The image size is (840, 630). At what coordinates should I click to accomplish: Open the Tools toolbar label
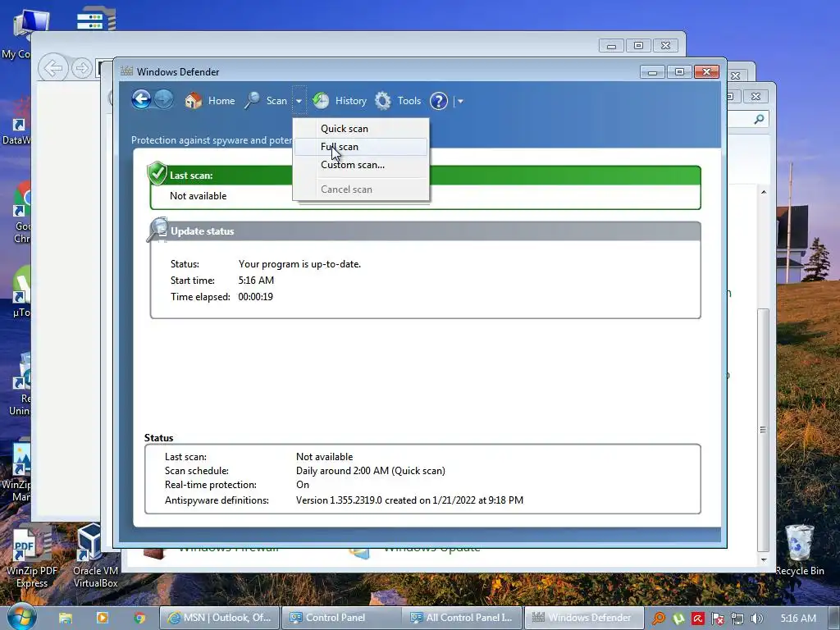point(409,101)
